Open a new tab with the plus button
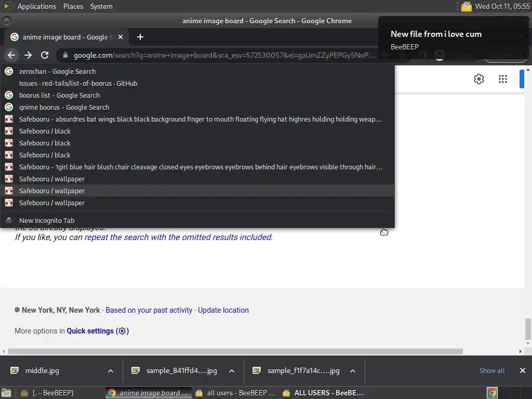 pyautogui.click(x=140, y=37)
